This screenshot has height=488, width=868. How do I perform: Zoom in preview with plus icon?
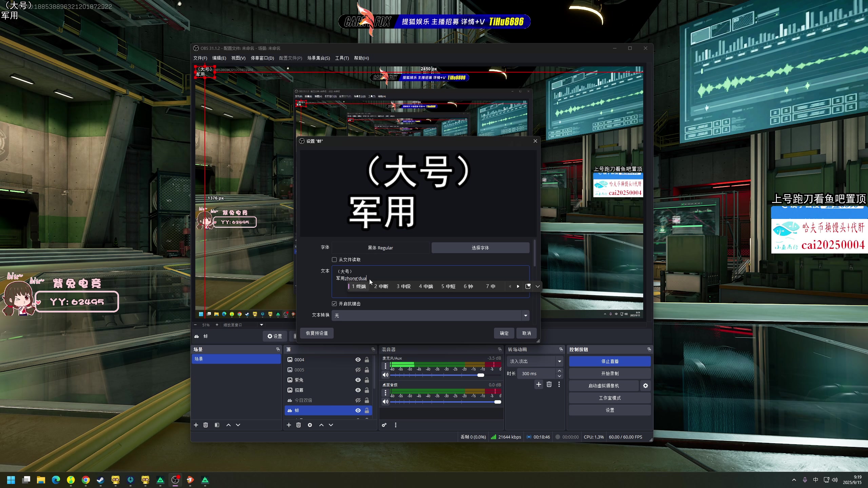[217, 325]
